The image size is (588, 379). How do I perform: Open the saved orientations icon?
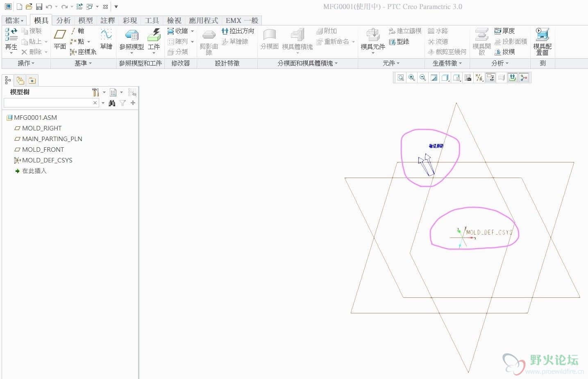click(x=456, y=78)
